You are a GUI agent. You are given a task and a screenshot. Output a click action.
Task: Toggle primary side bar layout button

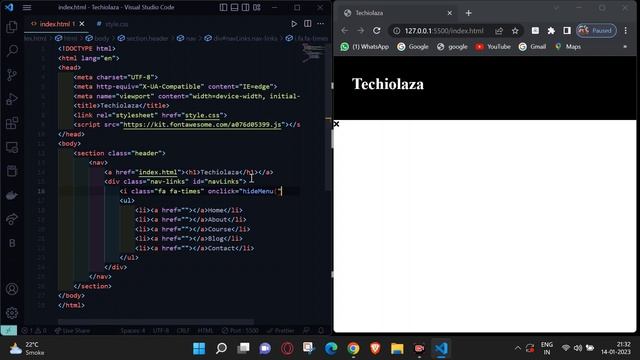click(223, 7)
